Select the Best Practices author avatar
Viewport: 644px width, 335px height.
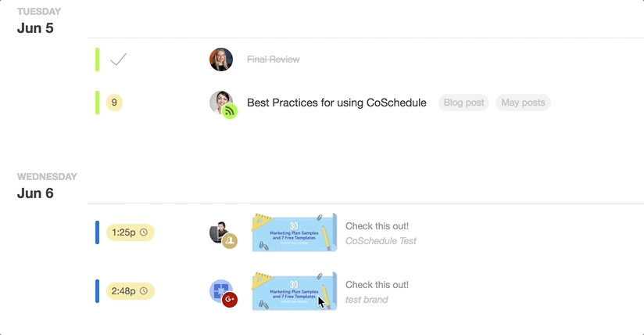pos(220,102)
